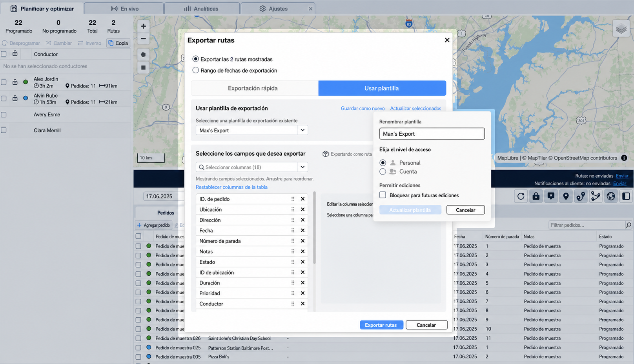Viewport: 634px width, 364px height.
Task: Check the box for Clara Merrill
Action: (x=4, y=130)
